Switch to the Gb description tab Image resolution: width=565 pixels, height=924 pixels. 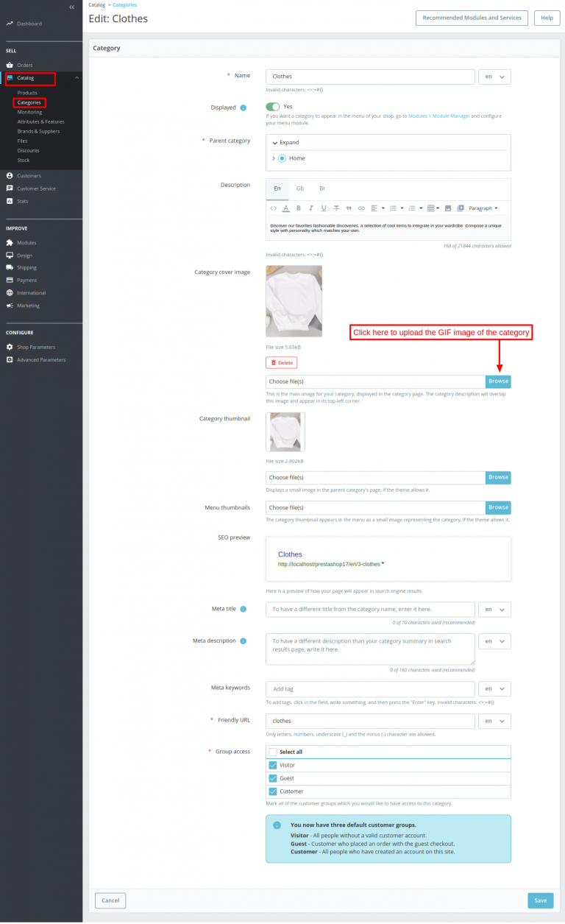point(300,188)
